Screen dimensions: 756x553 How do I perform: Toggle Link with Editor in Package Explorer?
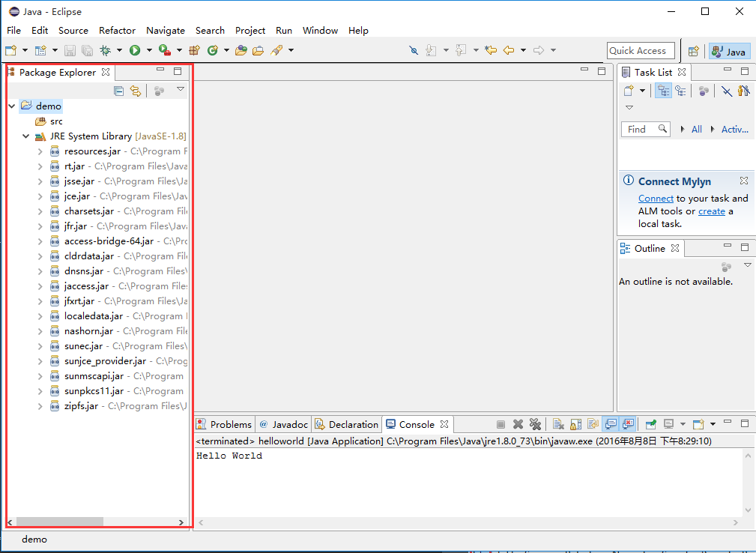[x=136, y=91]
